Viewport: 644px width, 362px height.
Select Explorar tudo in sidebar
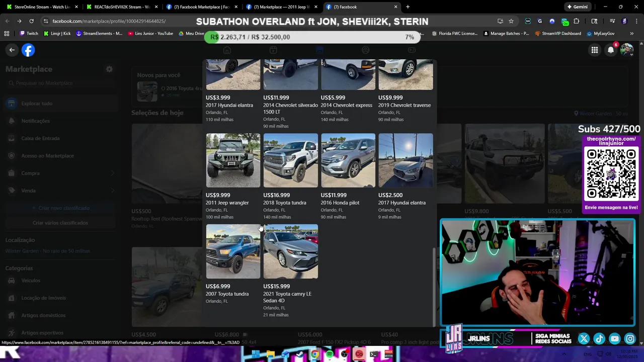pyautogui.click(x=60, y=104)
